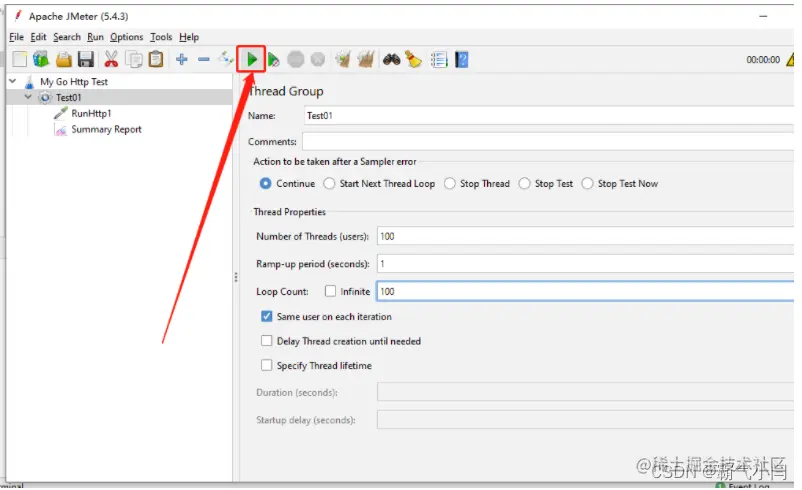The image size is (802, 490).
Task: Click the blue plus Expand All icon
Action: [x=182, y=60]
